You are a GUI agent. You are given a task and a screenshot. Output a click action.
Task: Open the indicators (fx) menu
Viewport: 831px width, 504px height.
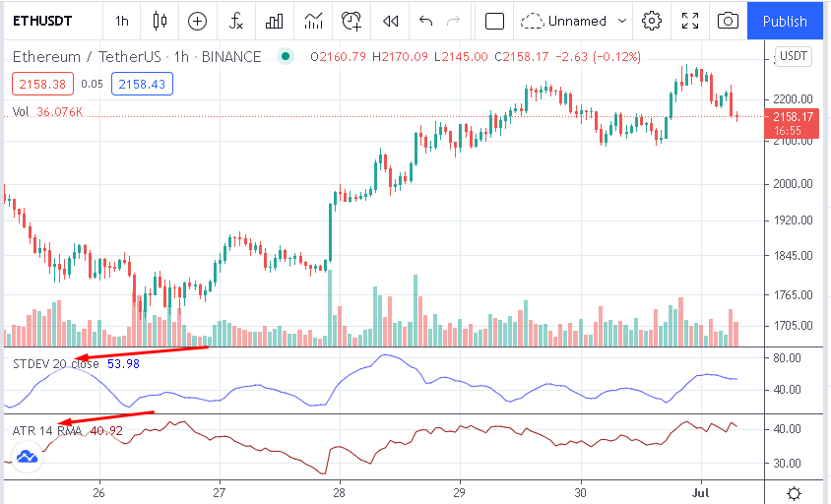click(x=236, y=21)
